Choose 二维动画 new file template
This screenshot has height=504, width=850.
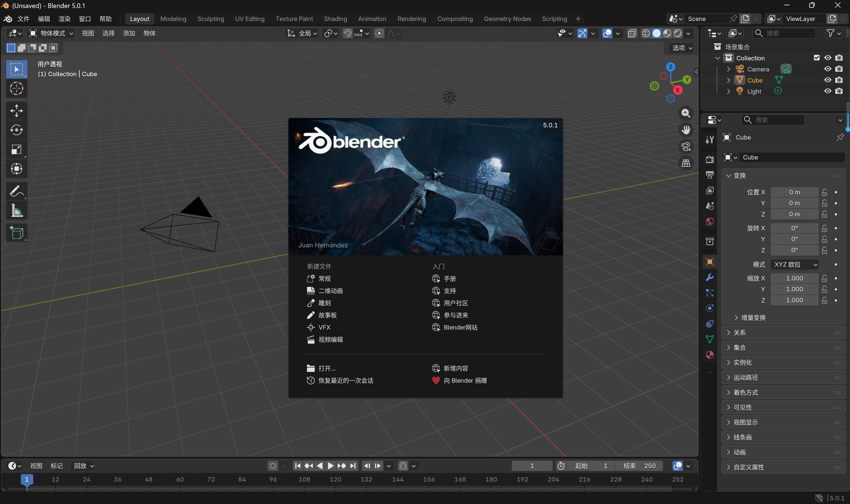coord(325,291)
